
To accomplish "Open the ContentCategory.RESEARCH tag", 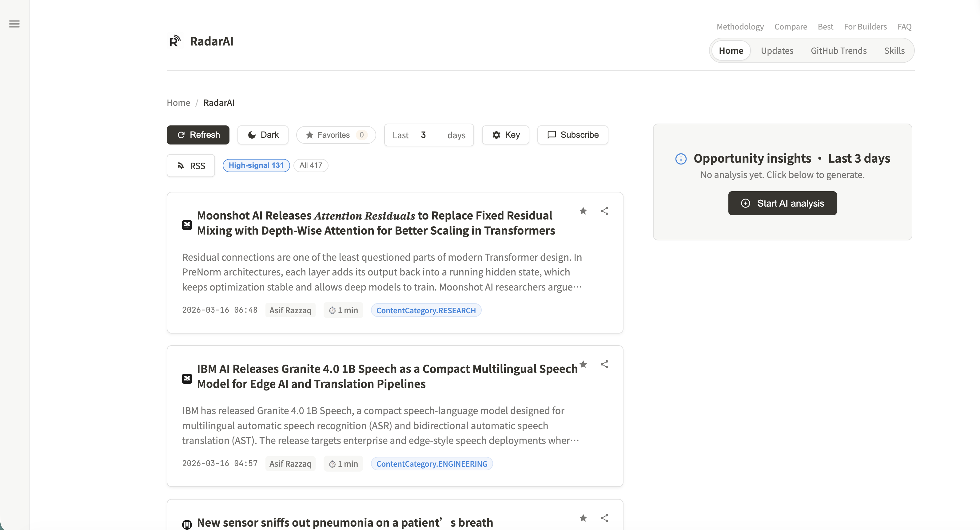I will (426, 310).
